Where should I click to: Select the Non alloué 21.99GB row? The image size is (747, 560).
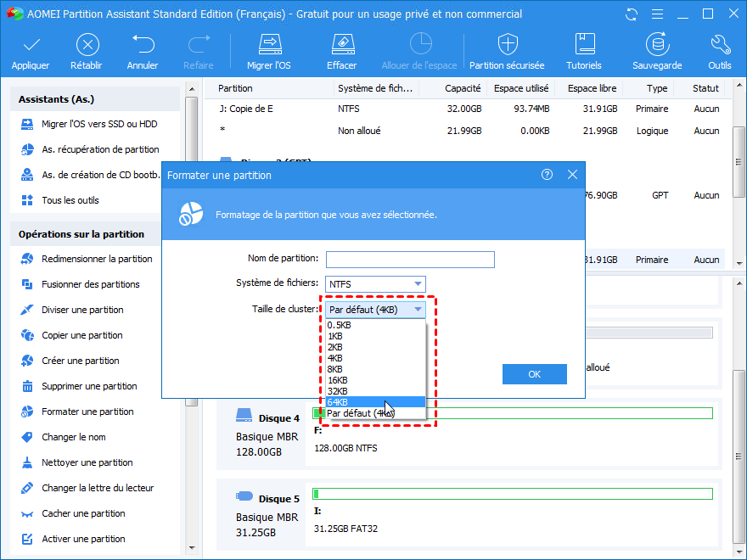tap(469, 131)
